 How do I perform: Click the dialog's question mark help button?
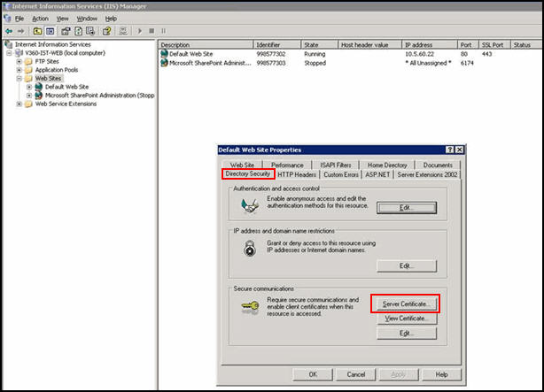point(450,150)
